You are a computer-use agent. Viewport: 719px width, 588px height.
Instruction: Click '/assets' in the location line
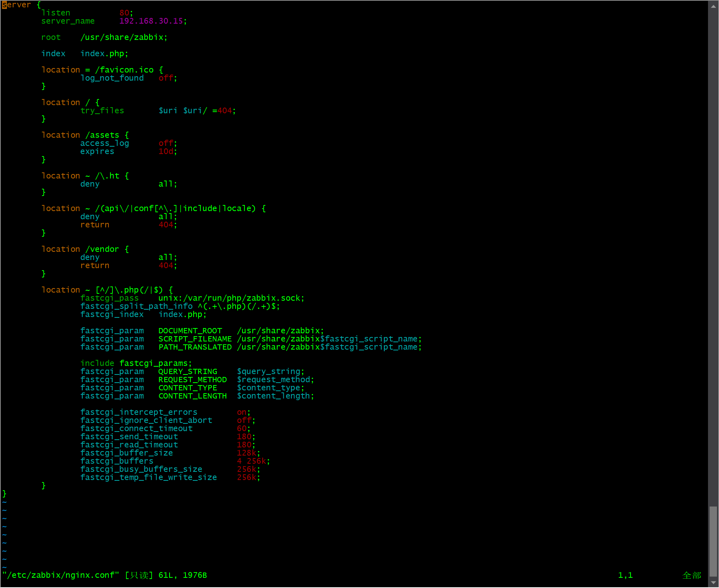pyautogui.click(x=102, y=135)
